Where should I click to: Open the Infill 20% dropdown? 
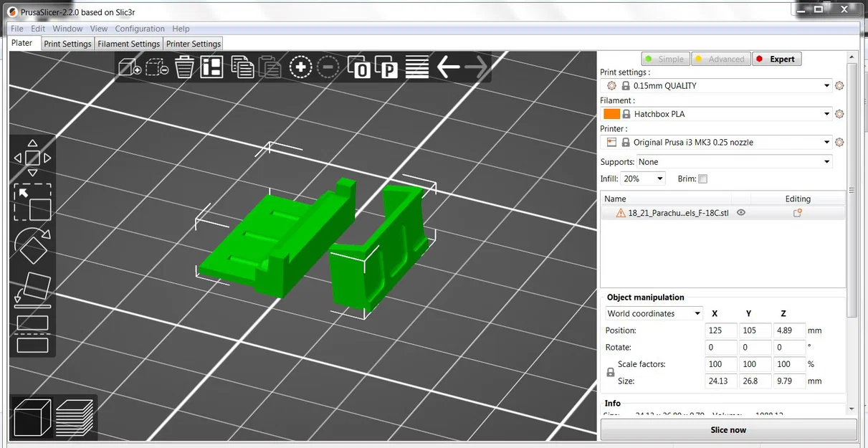coord(643,178)
